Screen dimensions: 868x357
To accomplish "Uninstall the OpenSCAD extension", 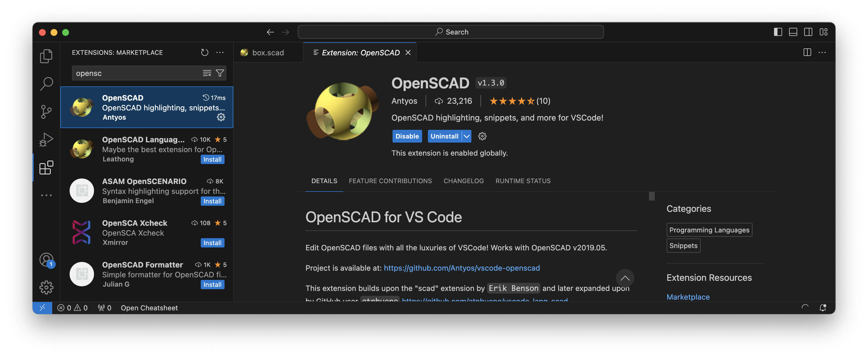I will click(x=444, y=136).
